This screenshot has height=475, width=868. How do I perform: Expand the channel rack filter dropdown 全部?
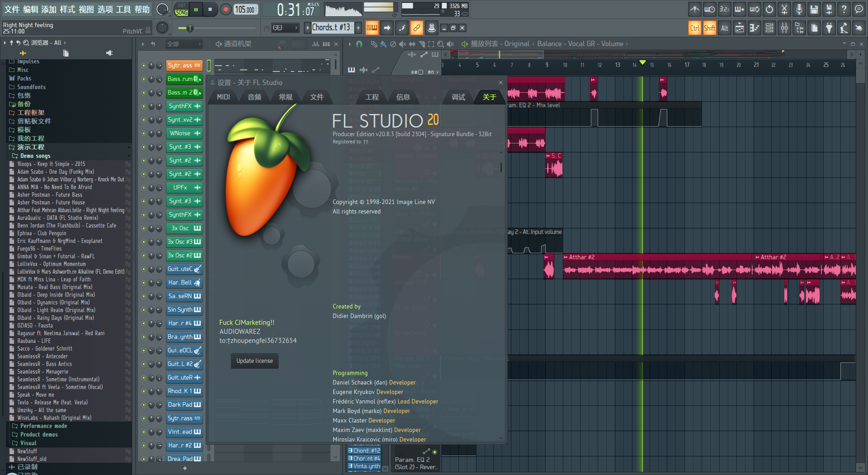pyautogui.click(x=184, y=44)
